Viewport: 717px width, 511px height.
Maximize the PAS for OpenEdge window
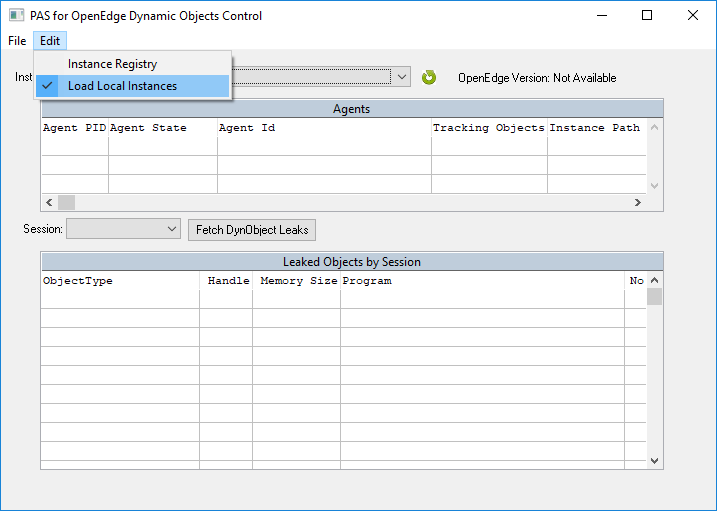pyautogui.click(x=647, y=15)
